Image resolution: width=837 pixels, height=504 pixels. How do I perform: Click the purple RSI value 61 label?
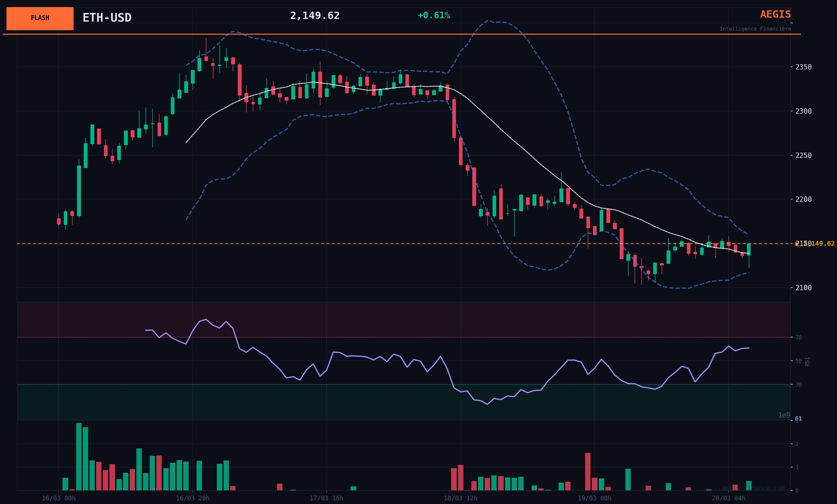pyautogui.click(x=798, y=419)
